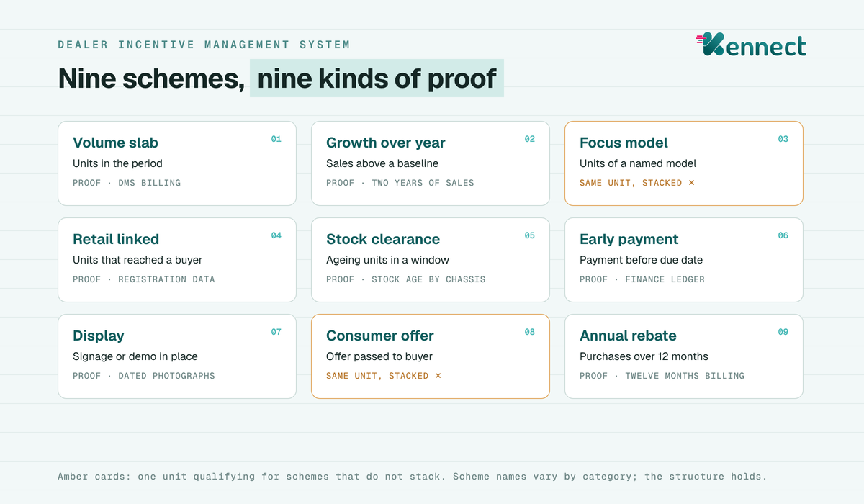
Task: Click card number 03
Action: tap(783, 139)
